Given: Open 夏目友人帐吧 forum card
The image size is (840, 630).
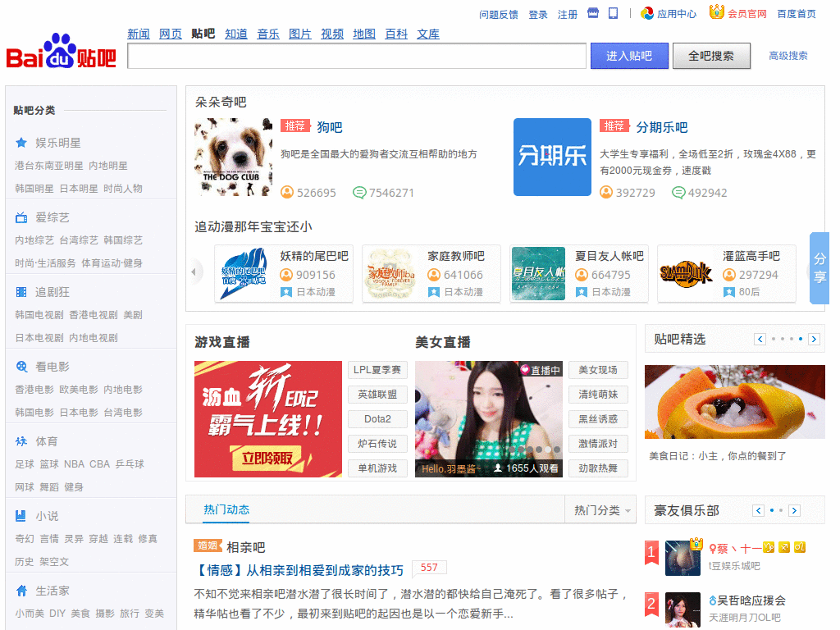Looking at the screenshot, I should coord(578,274).
